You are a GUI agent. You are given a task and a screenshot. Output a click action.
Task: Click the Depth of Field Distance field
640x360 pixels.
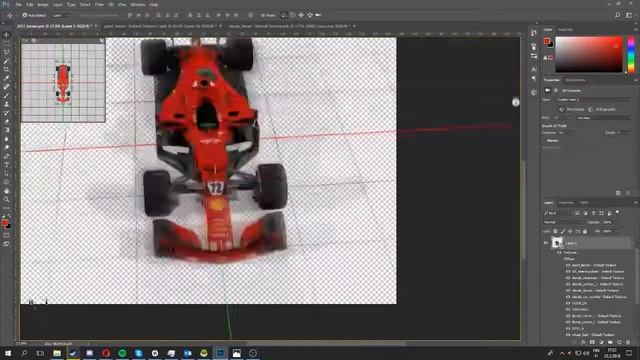point(565,133)
